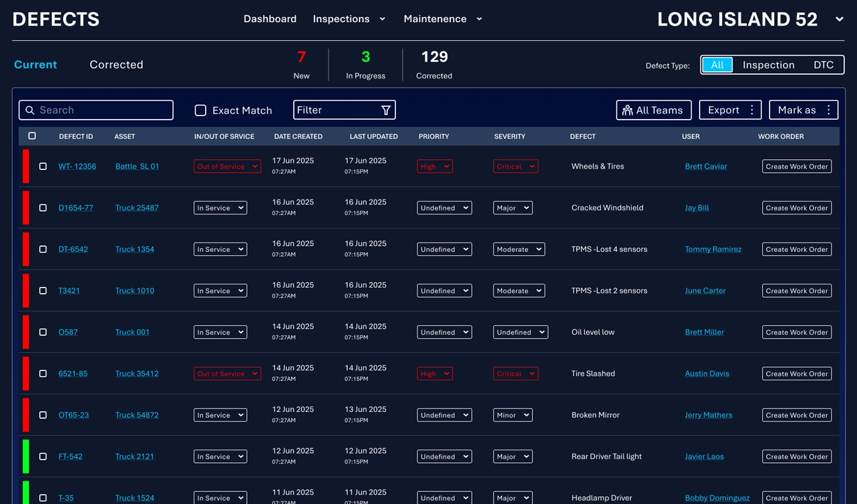Click chevron next to Long Island 52

click(840, 19)
